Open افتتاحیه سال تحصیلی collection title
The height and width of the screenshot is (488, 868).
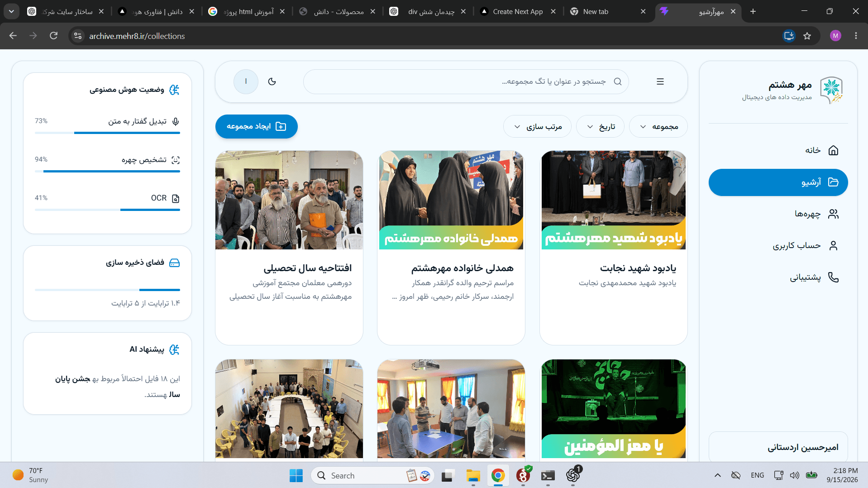307,268
